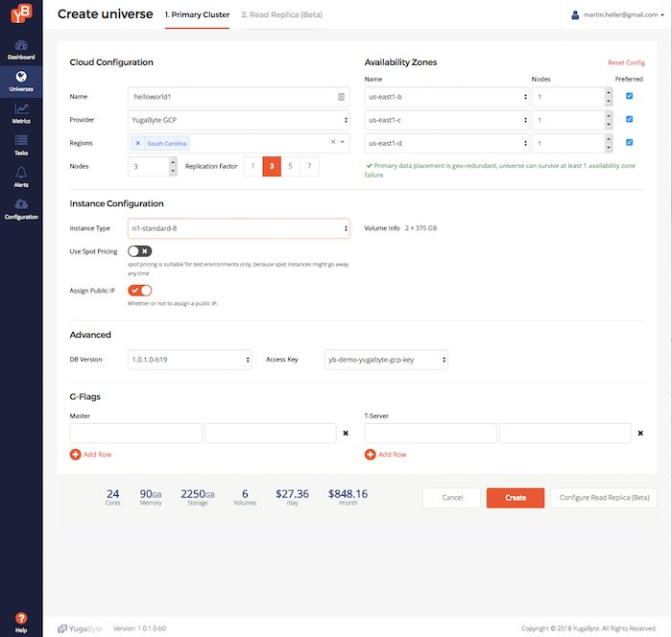Select replication factor 1

[252, 166]
